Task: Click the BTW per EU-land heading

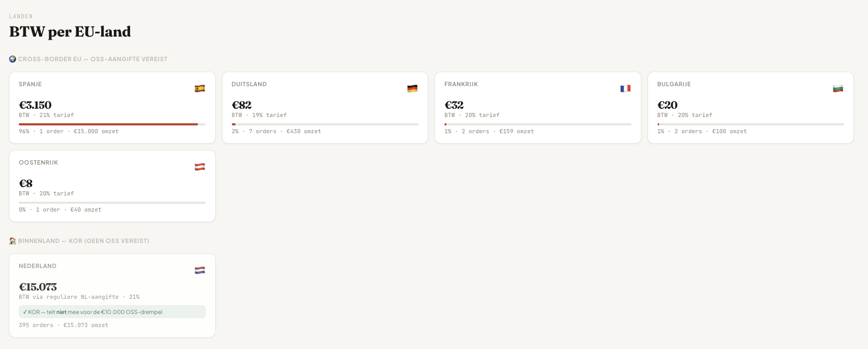Action: [x=70, y=32]
